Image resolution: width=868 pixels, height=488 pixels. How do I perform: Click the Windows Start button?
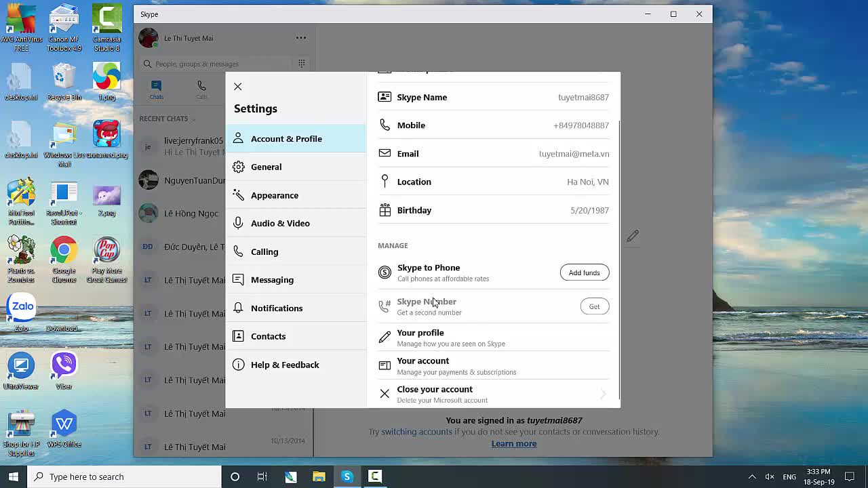(14, 476)
